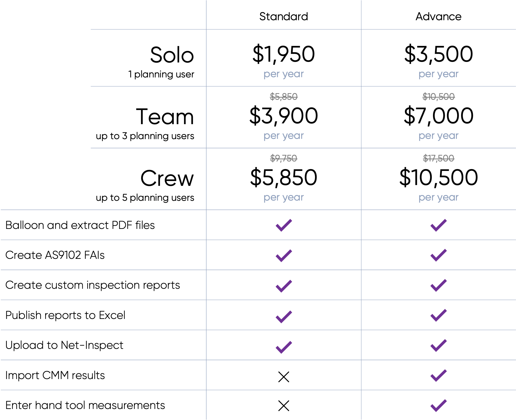This screenshot has width=516, height=420.
Task: Select the Advance column header
Action: point(438,16)
